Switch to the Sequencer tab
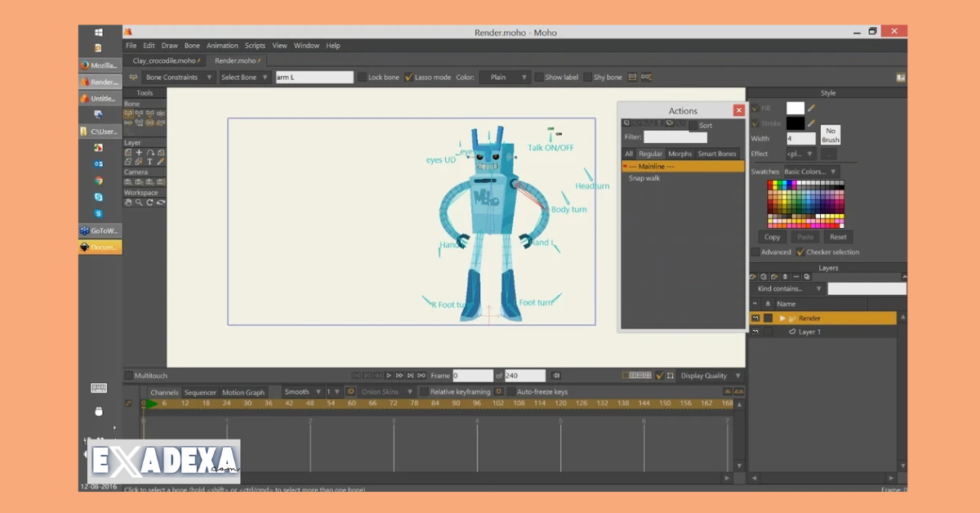 click(x=201, y=392)
